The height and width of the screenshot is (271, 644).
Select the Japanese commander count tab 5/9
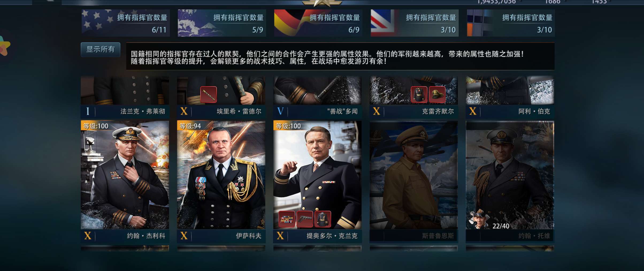pos(222,23)
